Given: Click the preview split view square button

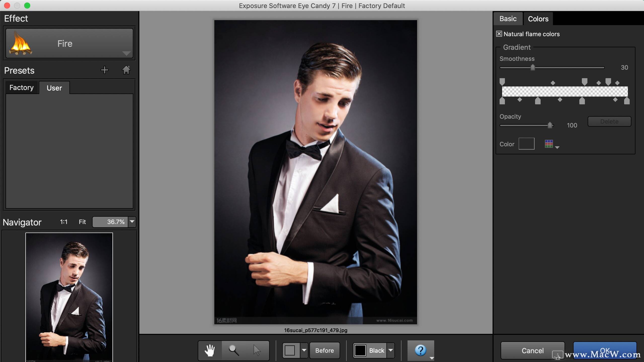Looking at the screenshot, I should pyautogui.click(x=290, y=350).
